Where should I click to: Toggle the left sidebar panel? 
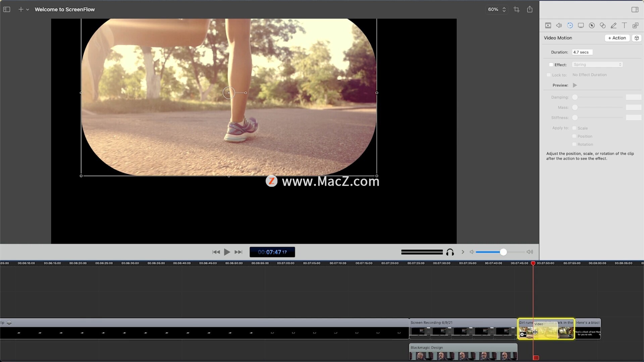coord(7,9)
